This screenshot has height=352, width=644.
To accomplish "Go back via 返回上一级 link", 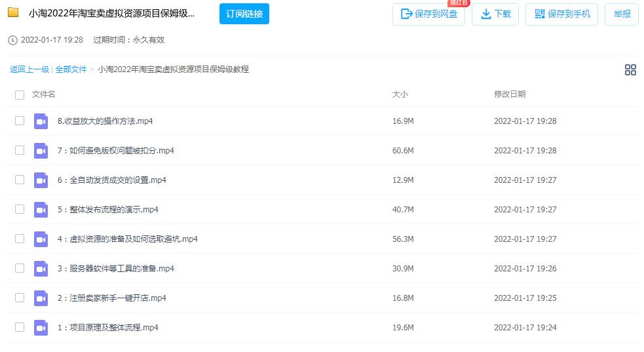I will pos(29,69).
